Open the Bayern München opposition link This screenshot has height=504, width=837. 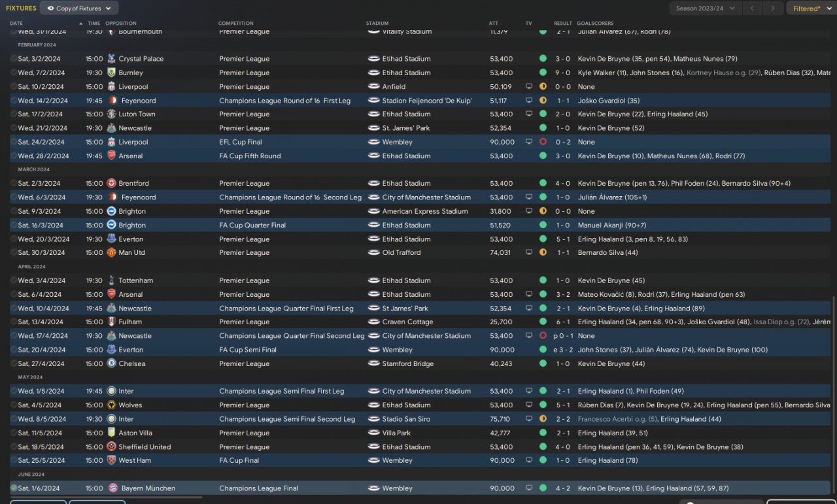[x=148, y=488]
